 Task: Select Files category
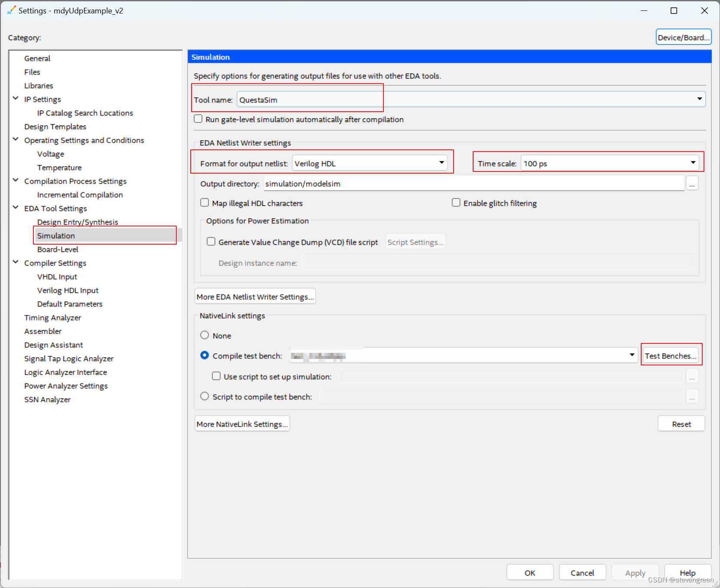[32, 72]
